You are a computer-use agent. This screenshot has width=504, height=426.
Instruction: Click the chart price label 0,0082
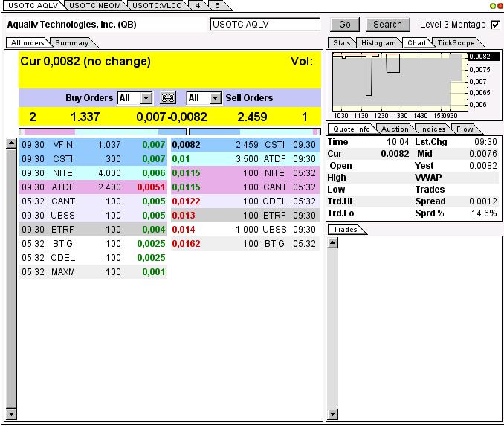[483, 57]
